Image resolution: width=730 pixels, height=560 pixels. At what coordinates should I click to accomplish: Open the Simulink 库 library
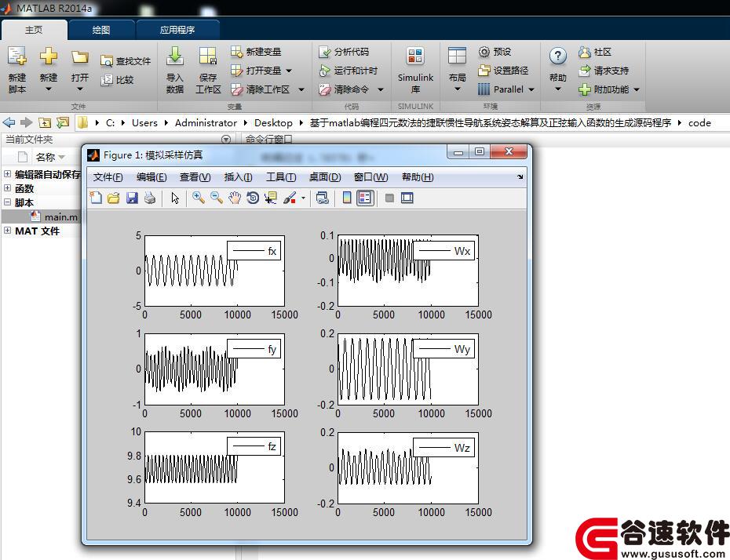(415, 70)
